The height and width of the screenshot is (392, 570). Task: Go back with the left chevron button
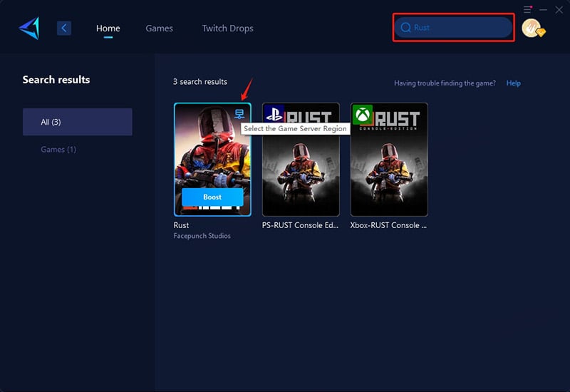[64, 28]
